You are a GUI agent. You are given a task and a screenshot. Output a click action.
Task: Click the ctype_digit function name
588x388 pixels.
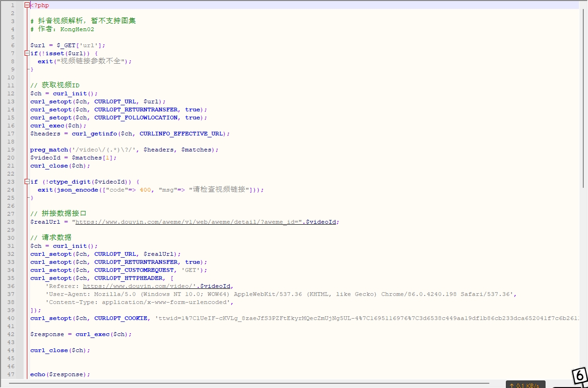point(70,182)
